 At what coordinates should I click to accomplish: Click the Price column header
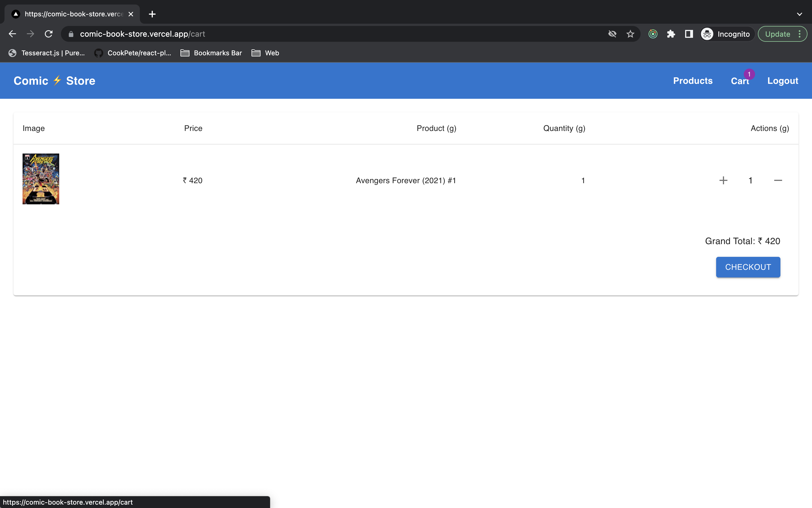(193, 128)
